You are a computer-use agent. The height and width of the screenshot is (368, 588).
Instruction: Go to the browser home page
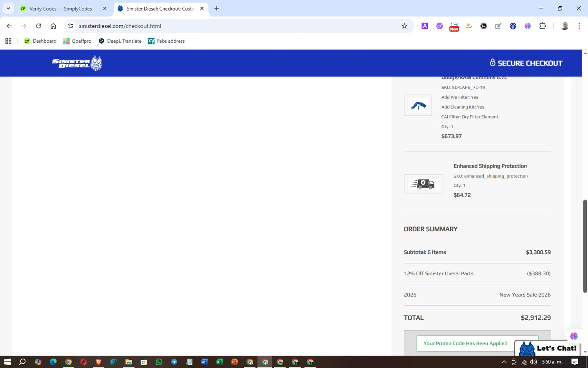pyautogui.click(x=53, y=26)
